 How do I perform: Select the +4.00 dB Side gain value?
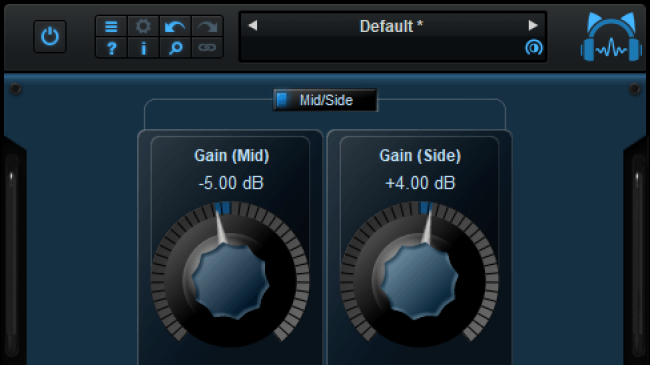tap(420, 183)
